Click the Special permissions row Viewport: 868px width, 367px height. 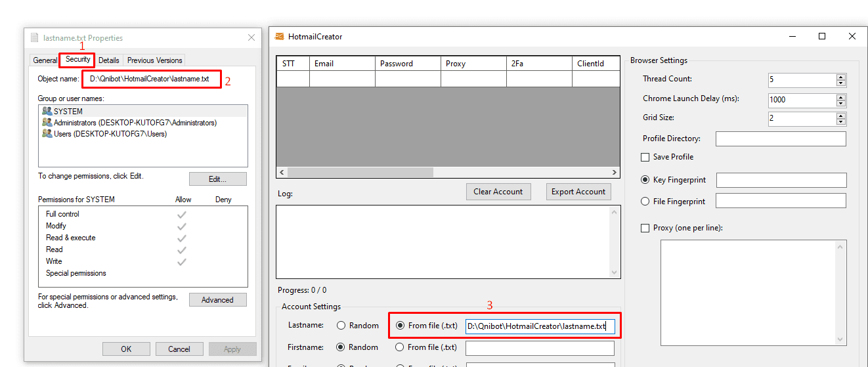coord(143,273)
